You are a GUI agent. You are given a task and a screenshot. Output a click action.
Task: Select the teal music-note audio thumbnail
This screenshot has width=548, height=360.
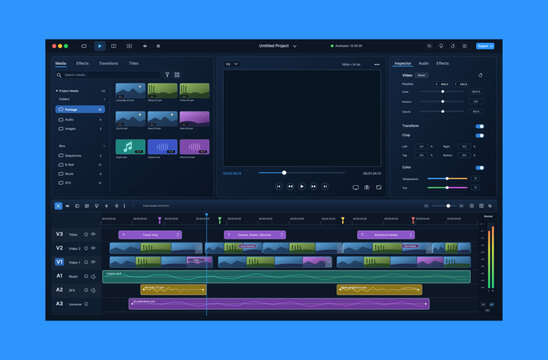[130, 146]
